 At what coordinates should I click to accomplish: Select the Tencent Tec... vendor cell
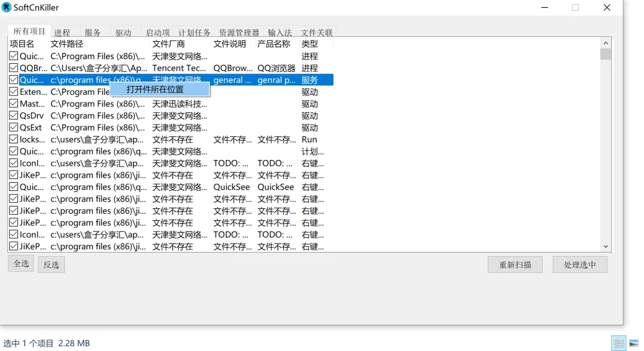click(x=179, y=68)
